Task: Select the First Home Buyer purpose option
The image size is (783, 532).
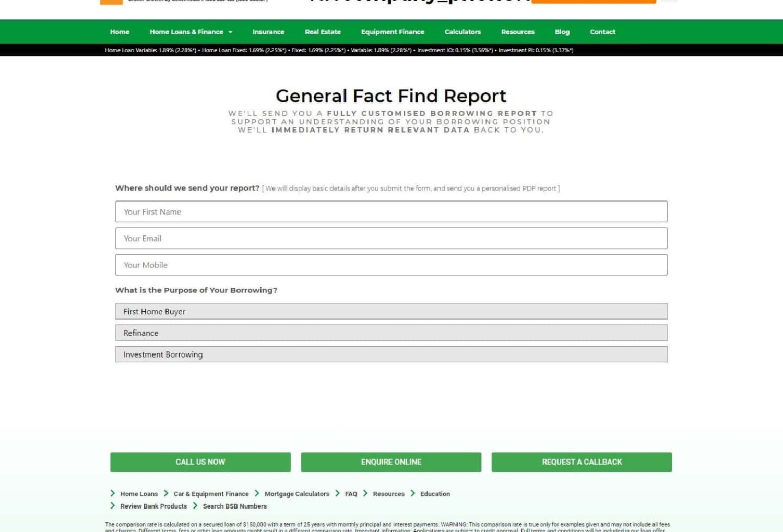Action: click(x=391, y=312)
